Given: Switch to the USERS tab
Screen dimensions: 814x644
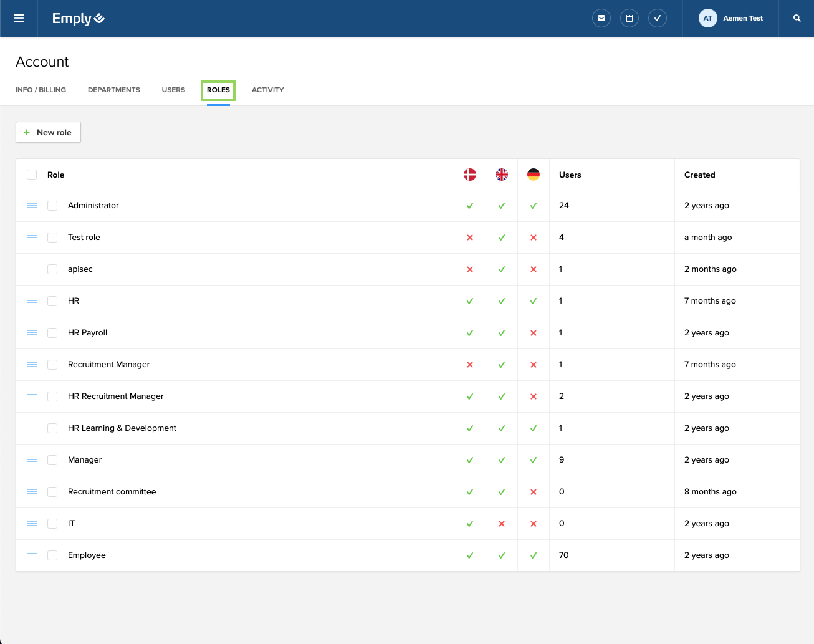Looking at the screenshot, I should coord(173,89).
